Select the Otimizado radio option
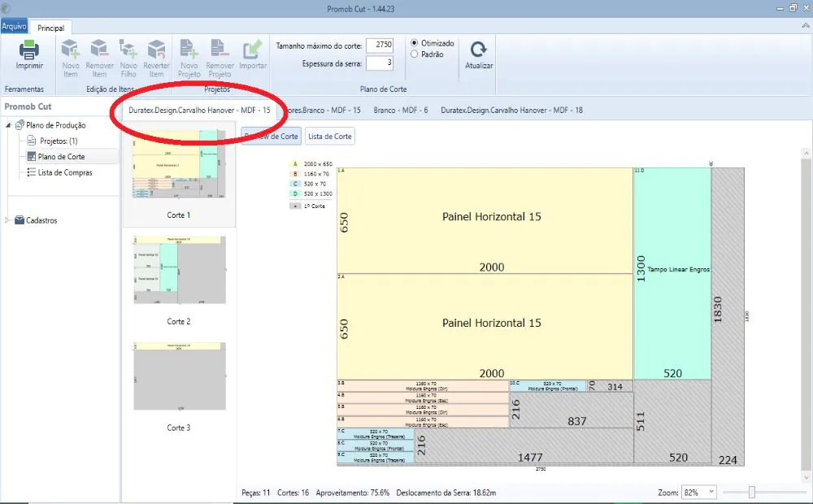 pyautogui.click(x=415, y=43)
